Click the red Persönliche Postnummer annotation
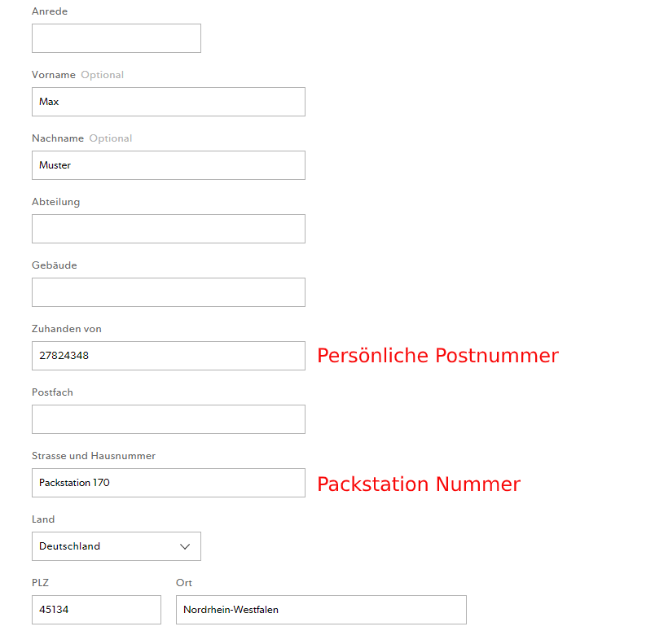The image size is (655, 644). (437, 356)
